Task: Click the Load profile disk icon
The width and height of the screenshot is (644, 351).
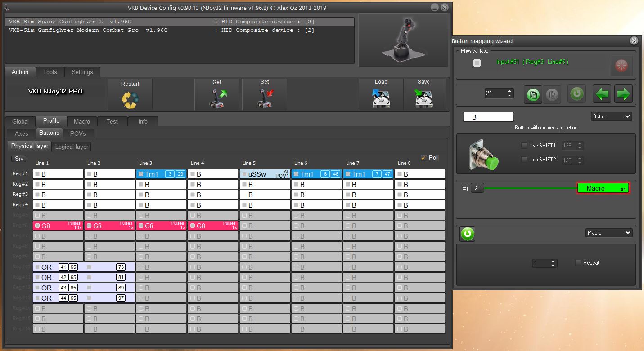Action: [x=381, y=98]
